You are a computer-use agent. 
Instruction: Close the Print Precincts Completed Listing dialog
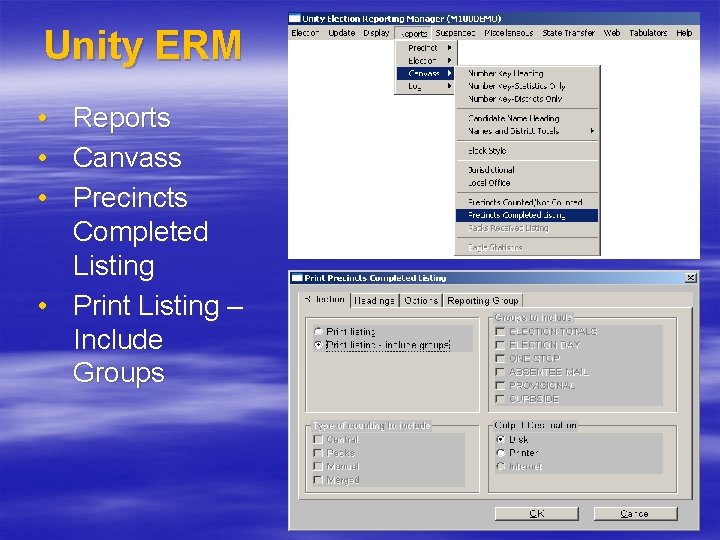[x=690, y=278]
